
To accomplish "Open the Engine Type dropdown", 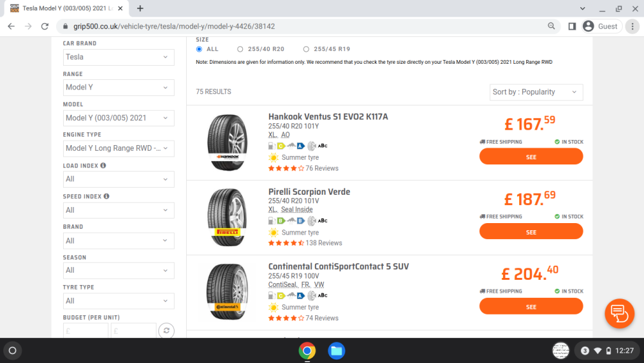I will click(118, 148).
